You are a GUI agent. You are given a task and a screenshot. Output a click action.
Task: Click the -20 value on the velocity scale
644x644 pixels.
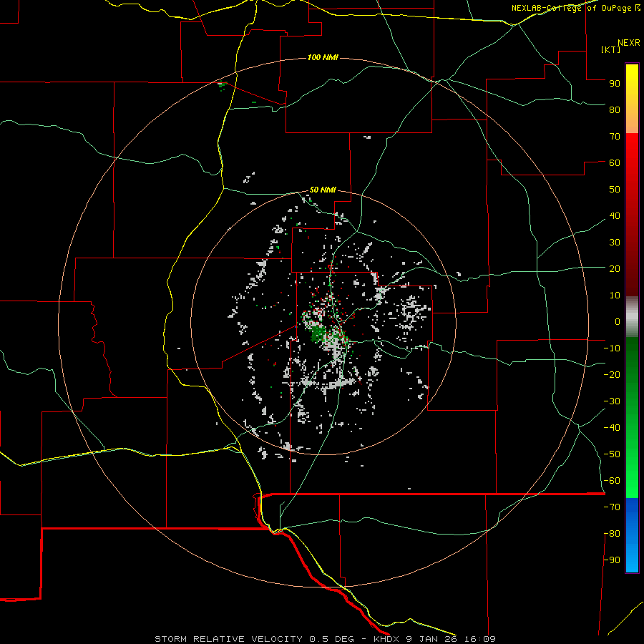point(612,374)
